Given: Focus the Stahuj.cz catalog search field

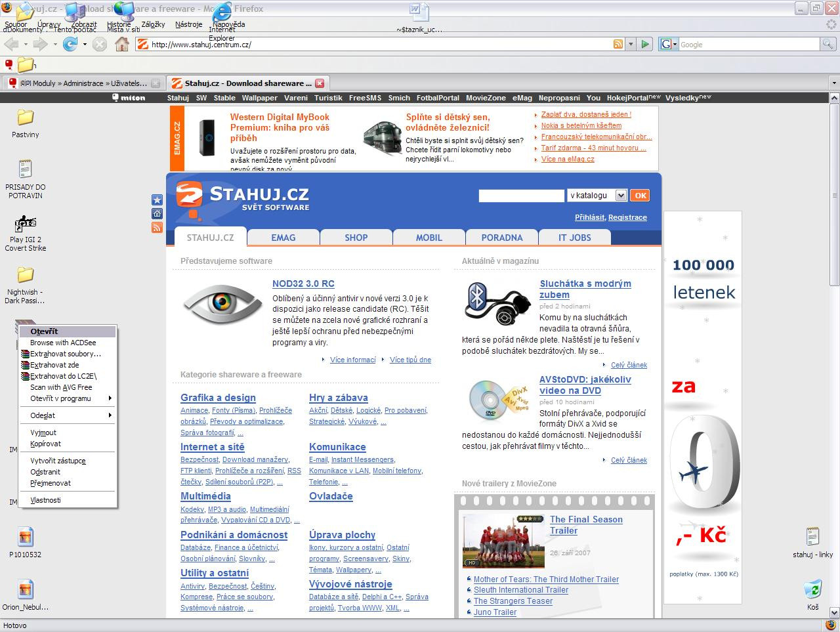Looking at the screenshot, I should [x=522, y=196].
